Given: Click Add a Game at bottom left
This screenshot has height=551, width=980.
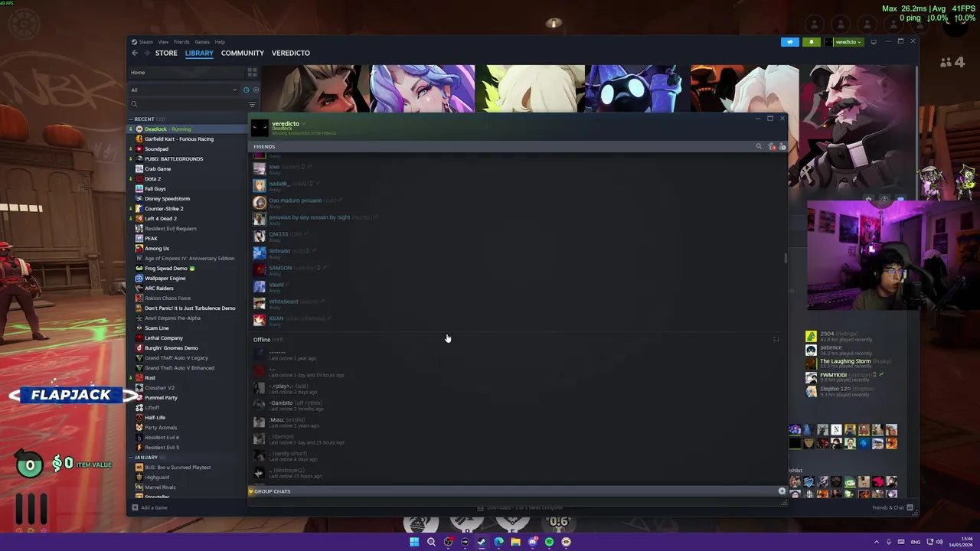Looking at the screenshot, I should point(149,507).
